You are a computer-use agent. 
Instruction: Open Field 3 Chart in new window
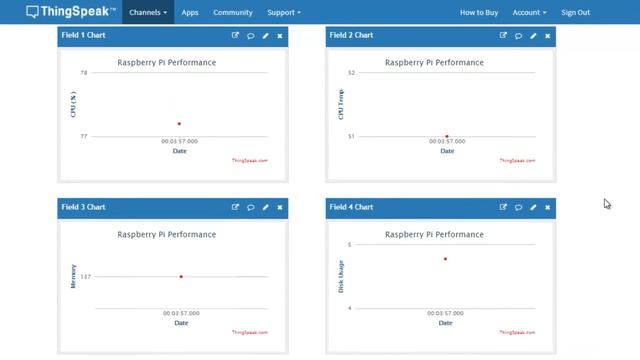tap(235, 207)
